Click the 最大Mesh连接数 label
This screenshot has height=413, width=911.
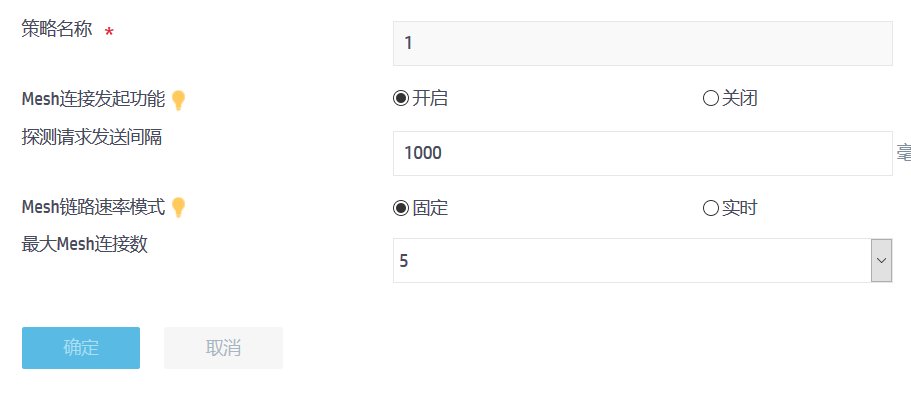[x=85, y=243]
